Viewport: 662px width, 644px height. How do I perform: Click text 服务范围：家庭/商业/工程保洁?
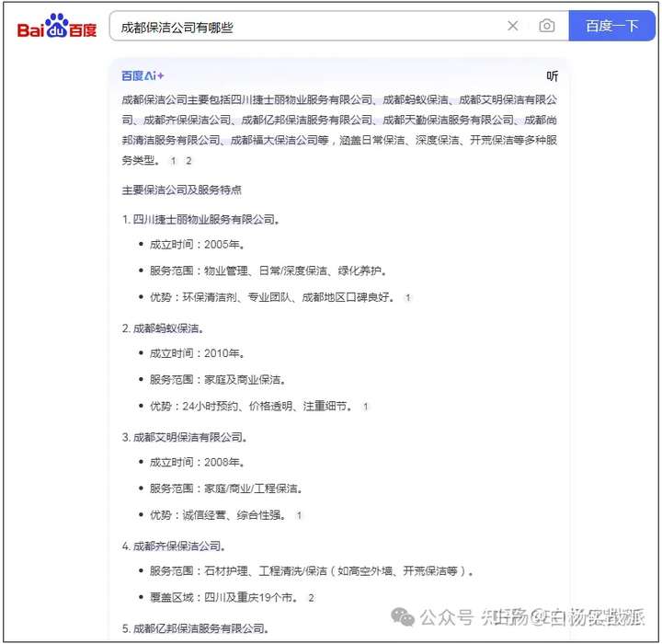226,489
